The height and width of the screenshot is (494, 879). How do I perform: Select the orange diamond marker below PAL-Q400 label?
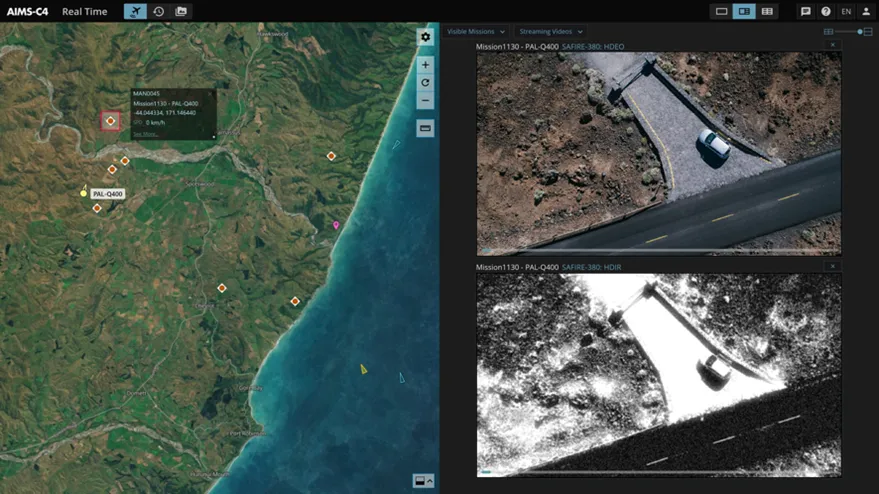point(97,208)
